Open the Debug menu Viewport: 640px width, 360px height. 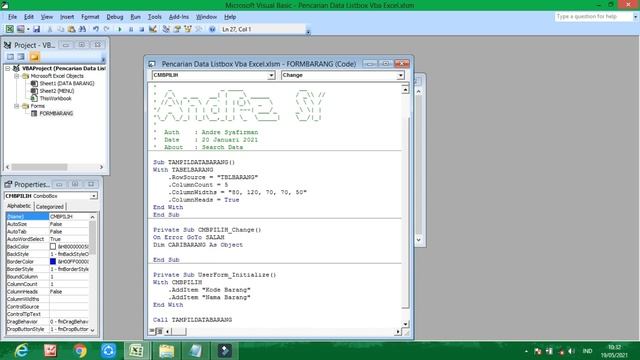pyautogui.click(x=115, y=17)
